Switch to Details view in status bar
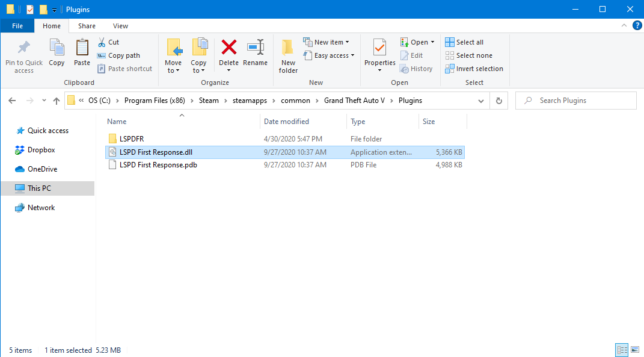 (622, 350)
